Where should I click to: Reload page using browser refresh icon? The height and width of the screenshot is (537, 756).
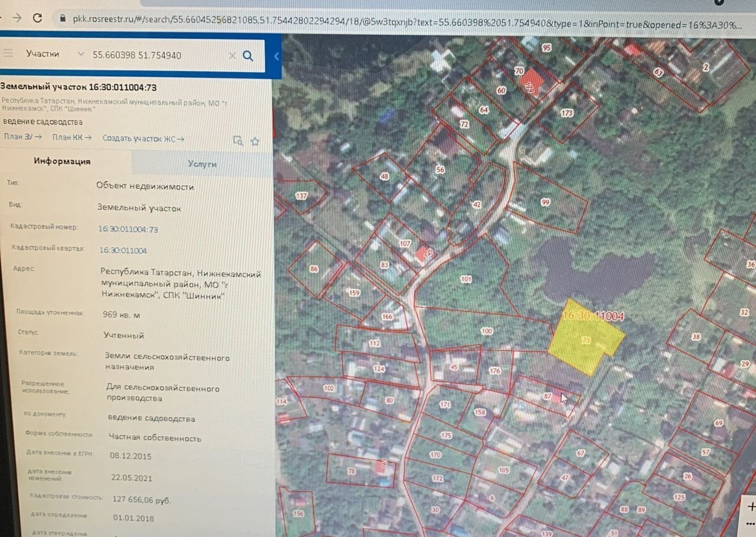37,18
